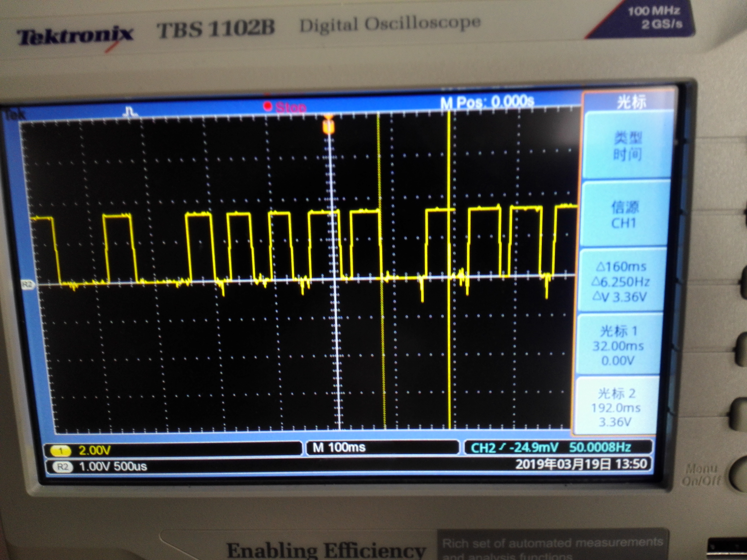Select 光标 1 at 32.00ms
This screenshot has width=747, height=560.
(618, 345)
